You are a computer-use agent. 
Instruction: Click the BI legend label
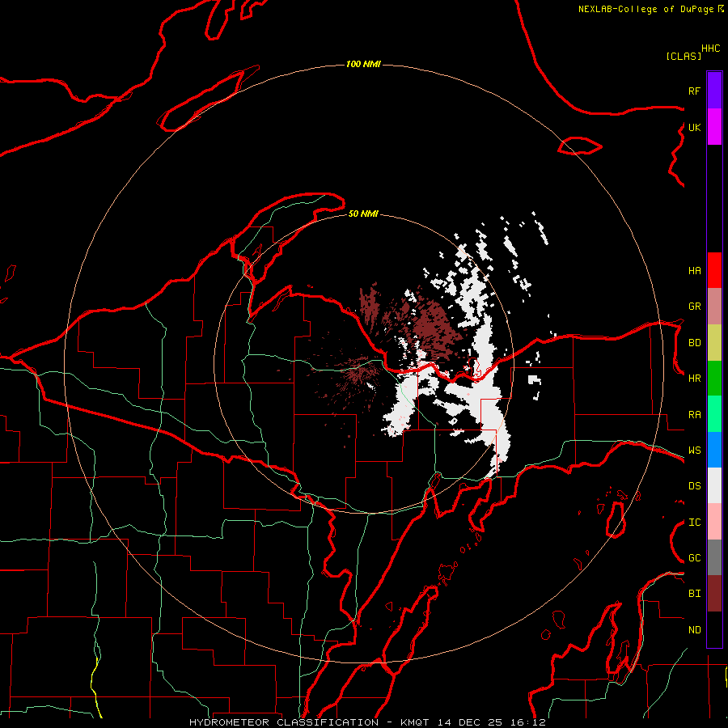coord(694,594)
